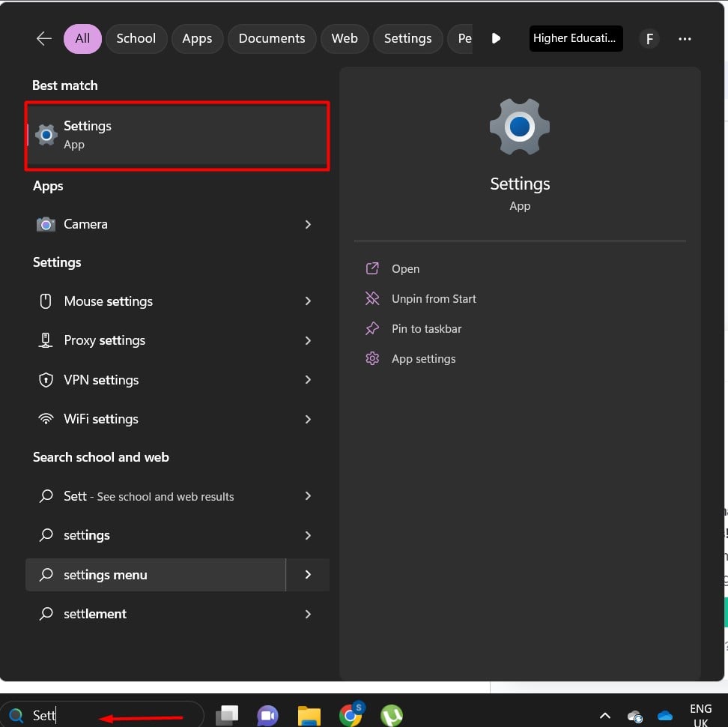
Task: Click the back arrow in search panel
Action: tap(44, 39)
